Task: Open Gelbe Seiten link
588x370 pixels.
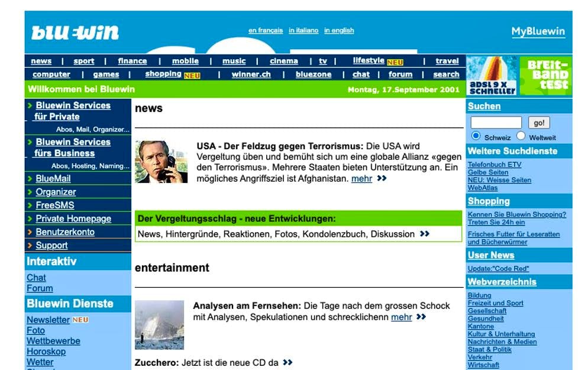Action: click(488, 172)
